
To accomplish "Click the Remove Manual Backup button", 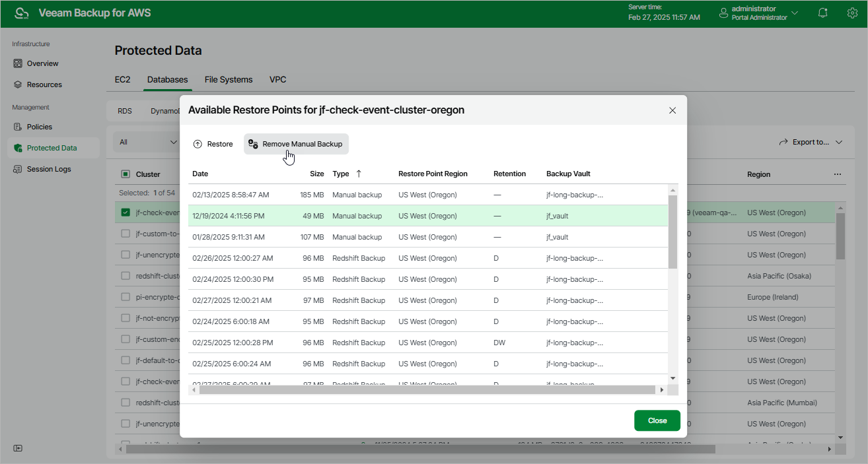I will pos(296,144).
